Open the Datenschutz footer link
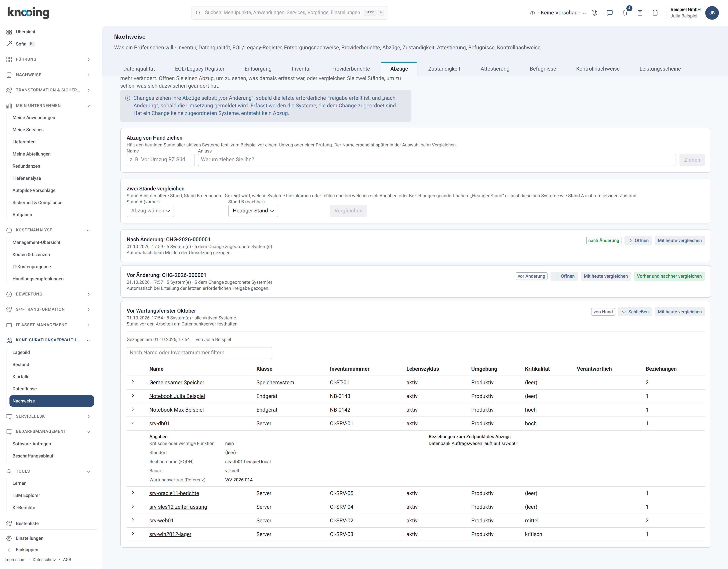The height and width of the screenshot is (569, 728). tap(44, 560)
